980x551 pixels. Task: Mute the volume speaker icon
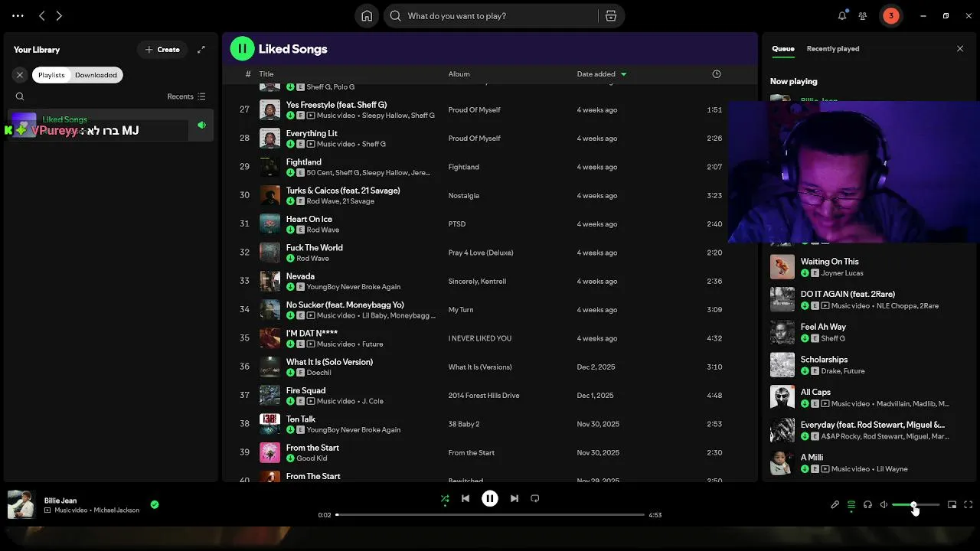(884, 505)
